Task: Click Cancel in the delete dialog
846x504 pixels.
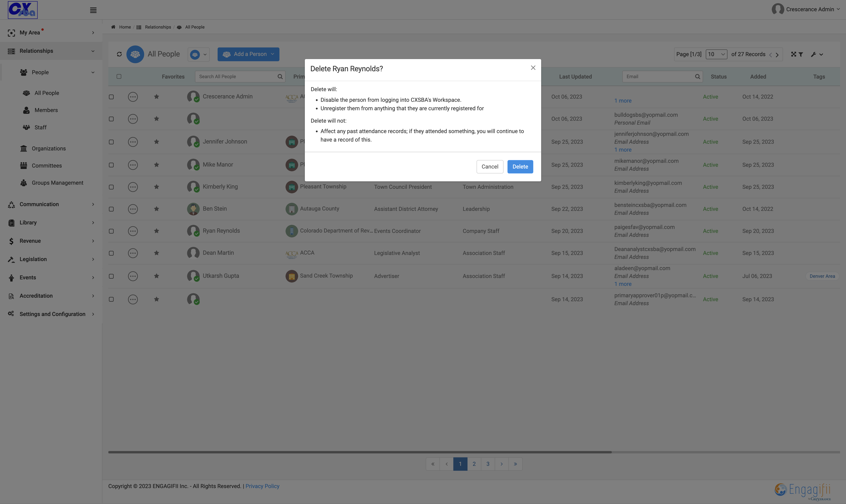Action: [x=490, y=167]
